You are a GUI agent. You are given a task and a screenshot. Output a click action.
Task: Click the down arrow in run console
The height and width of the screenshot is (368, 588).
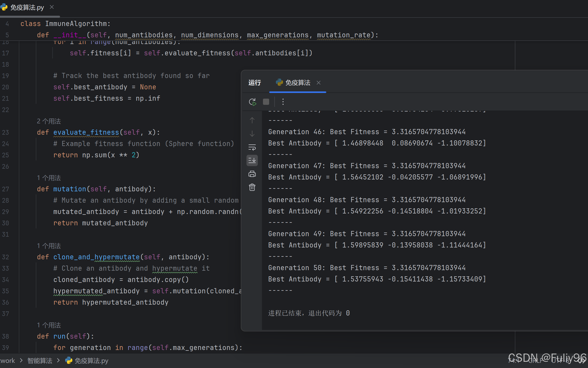pos(252,134)
